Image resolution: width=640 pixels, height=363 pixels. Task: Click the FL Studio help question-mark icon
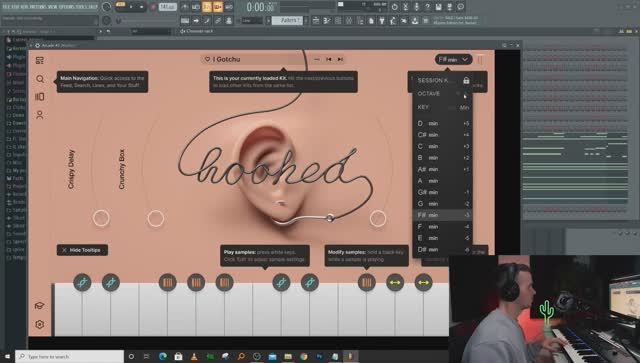coord(427,7)
